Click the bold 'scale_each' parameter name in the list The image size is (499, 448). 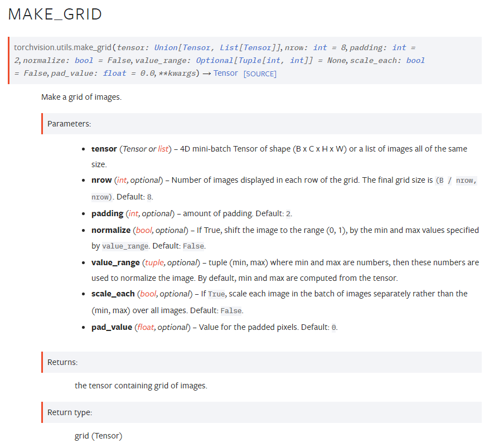point(113,294)
